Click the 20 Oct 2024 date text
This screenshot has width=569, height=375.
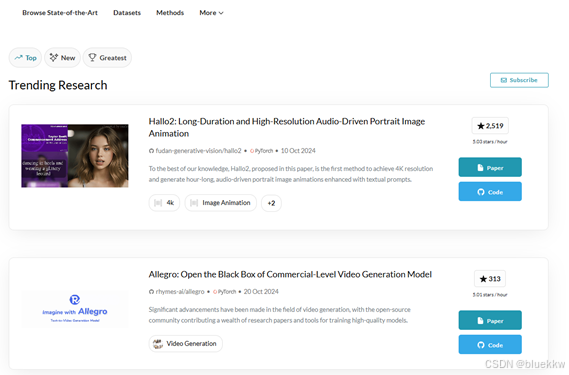261,292
